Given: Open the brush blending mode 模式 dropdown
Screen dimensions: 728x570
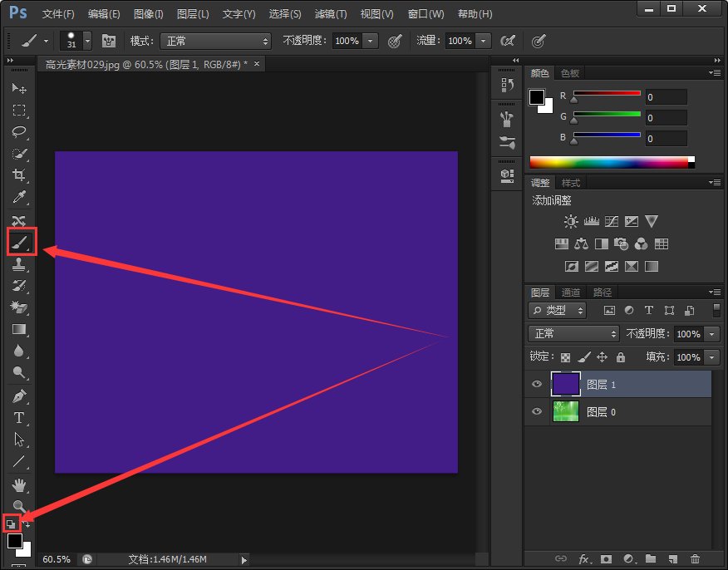Looking at the screenshot, I should (216, 41).
